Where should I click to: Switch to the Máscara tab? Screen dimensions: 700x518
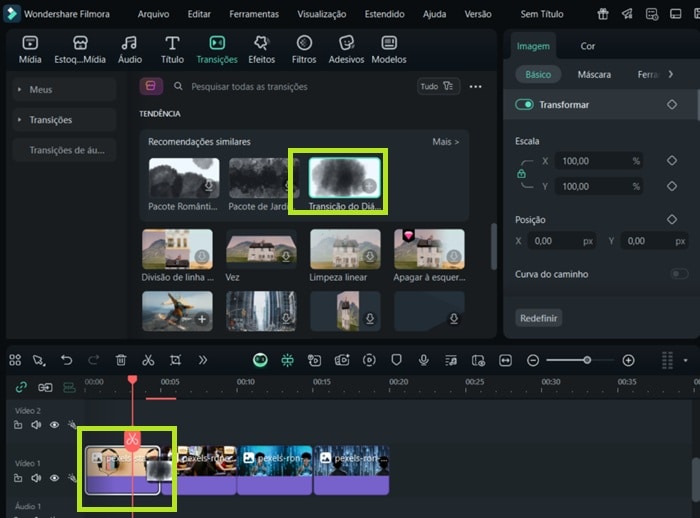(x=594, y=75)
